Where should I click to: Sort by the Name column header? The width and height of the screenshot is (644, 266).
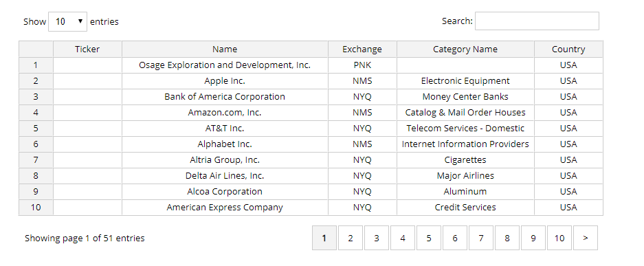225,49
